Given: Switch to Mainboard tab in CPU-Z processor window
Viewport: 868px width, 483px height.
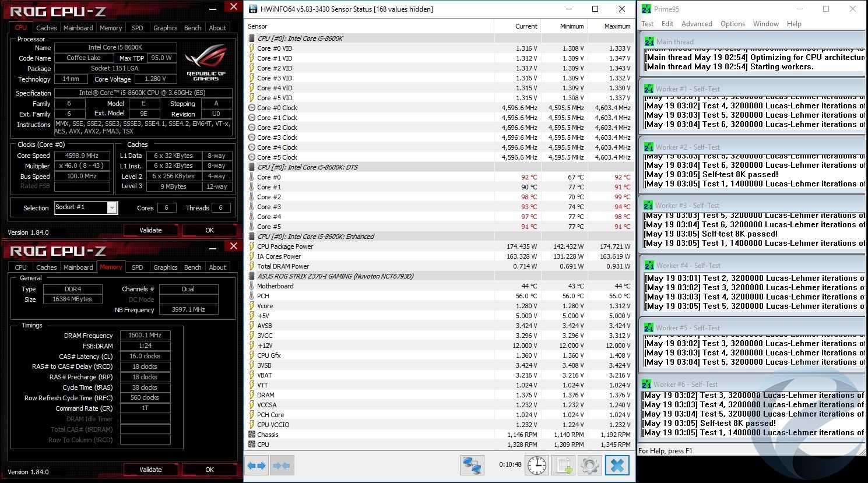Looking at the screenshot, I should (x=78, y=28).
